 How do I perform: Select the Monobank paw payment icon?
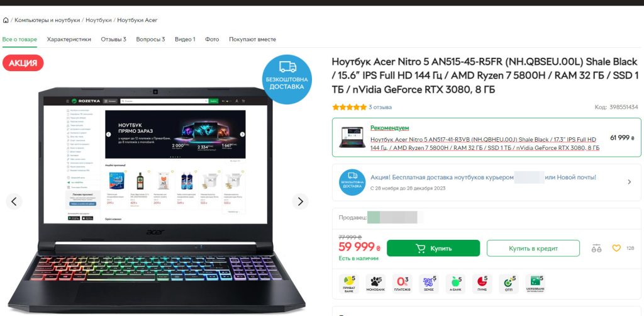[x=375, y=283]
